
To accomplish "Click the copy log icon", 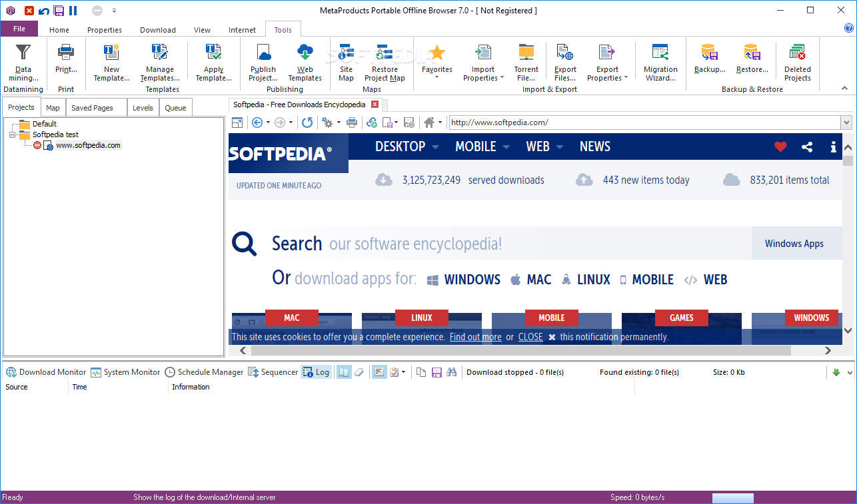I will coord(421,372).
